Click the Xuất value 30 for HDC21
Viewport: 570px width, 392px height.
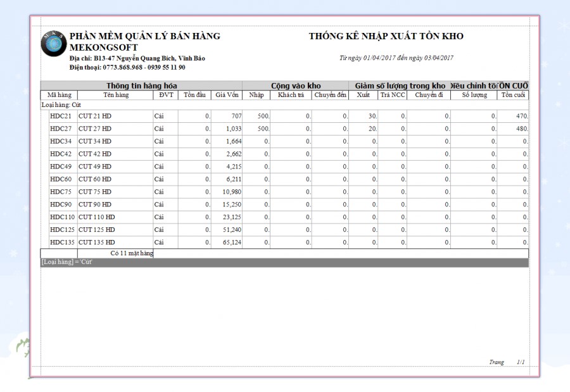click(x=372, y=116)
